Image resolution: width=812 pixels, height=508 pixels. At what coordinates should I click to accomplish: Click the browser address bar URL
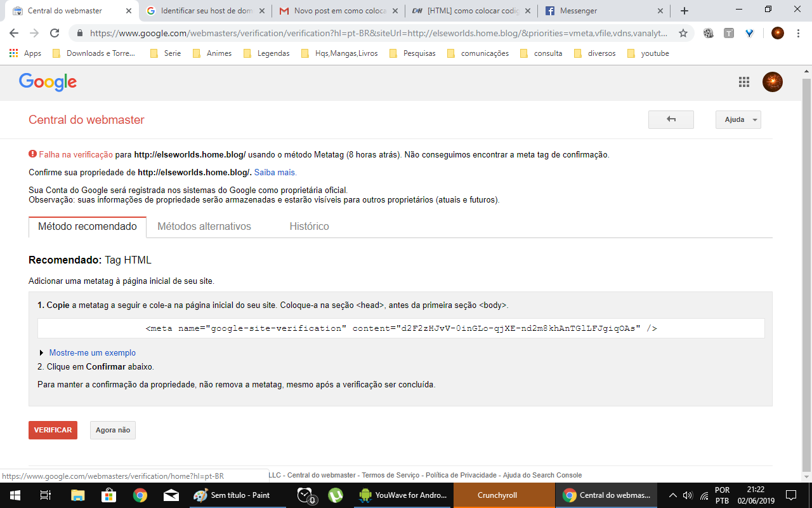pos(379,33)
